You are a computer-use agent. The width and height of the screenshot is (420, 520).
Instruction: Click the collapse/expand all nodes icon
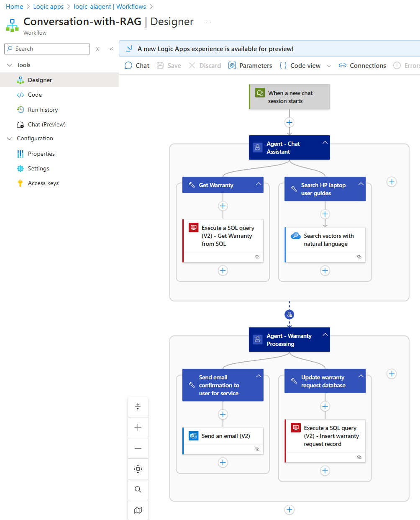pos(138,407)
